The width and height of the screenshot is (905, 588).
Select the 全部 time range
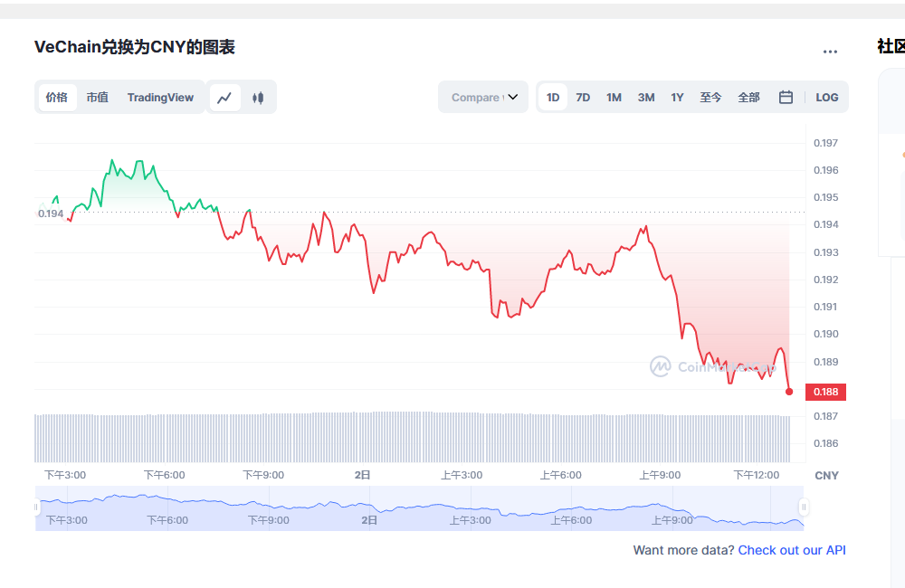(x=748, y=98)
